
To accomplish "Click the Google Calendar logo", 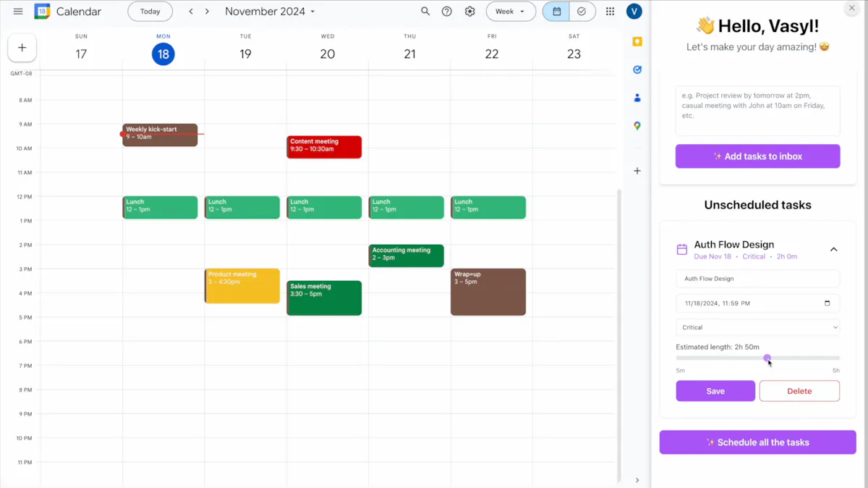I will click(x=43, y=12).
